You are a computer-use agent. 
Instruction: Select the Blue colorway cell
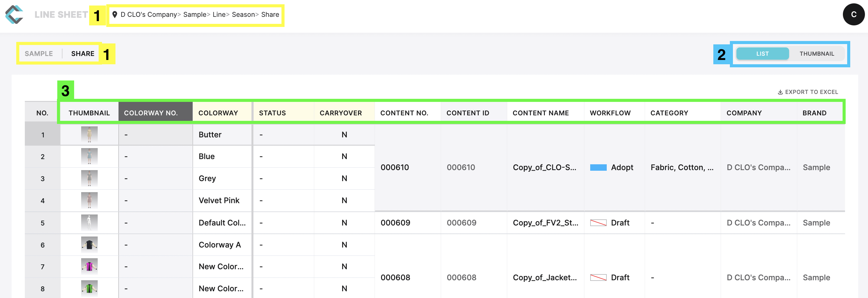click(222, 156)
